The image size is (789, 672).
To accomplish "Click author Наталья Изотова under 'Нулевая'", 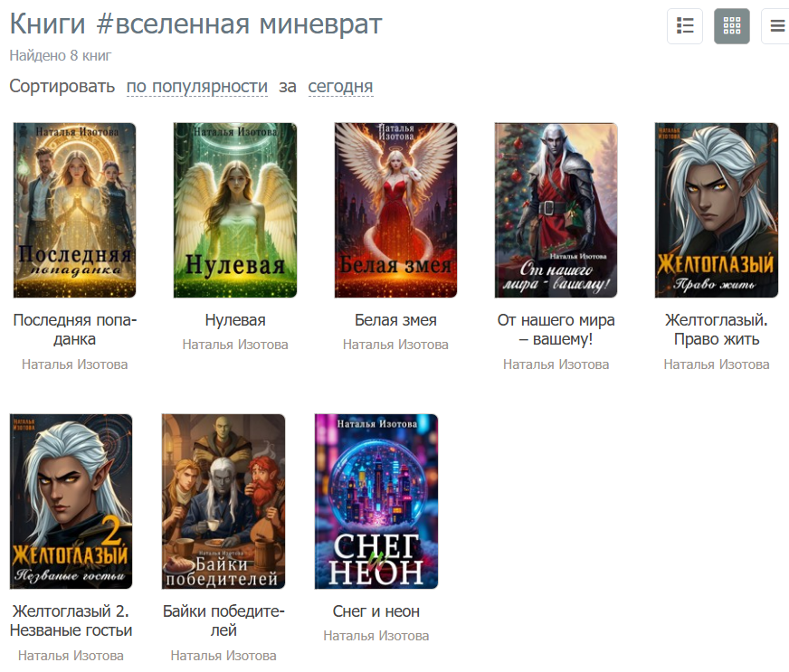I will tap(235, 345).
